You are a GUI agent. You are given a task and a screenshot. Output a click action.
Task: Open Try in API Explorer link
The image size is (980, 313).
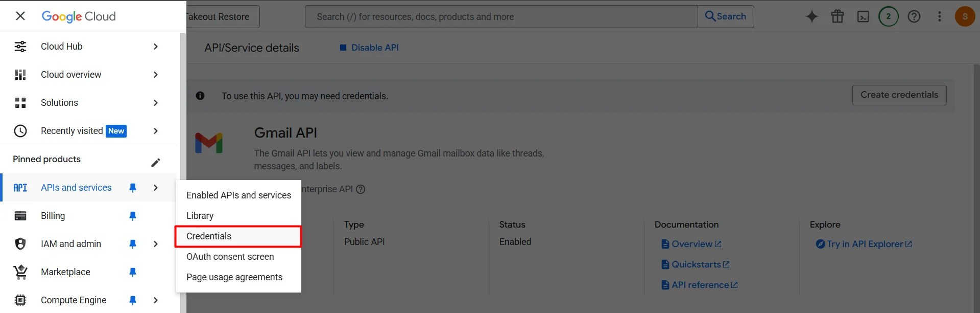[864, 244]
